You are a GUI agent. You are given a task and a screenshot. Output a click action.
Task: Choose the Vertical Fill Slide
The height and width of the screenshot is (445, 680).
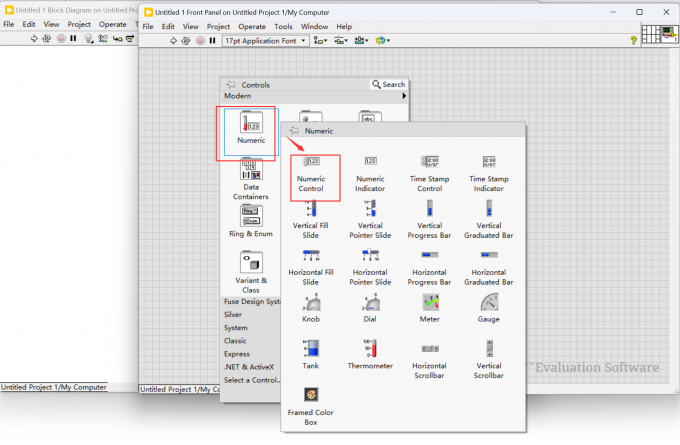pos(311,220)
